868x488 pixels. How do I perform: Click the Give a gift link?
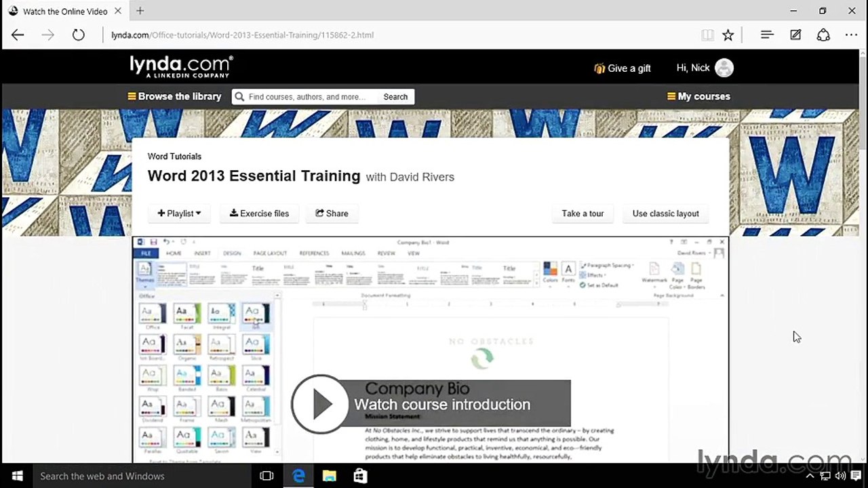623,68
